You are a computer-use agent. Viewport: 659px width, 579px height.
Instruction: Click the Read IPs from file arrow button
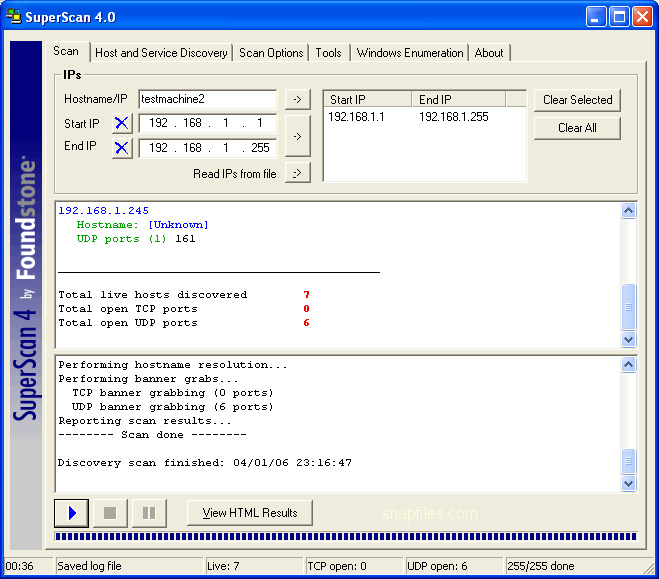297,173
